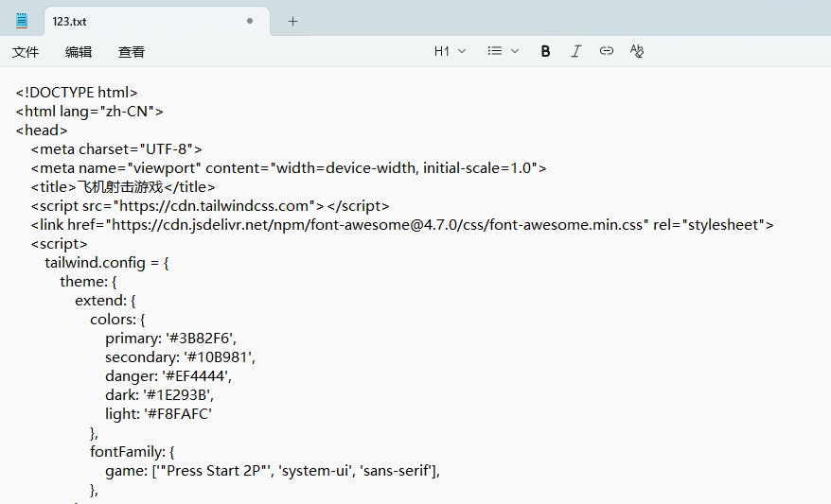Click the clear formatting icon
This screenshot has width=831, height=504.
click(637, 52)
